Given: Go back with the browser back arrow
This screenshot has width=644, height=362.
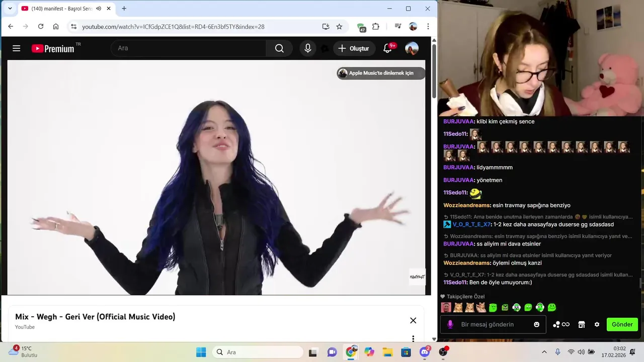Looking at the screenshot, I should [x=11, y=27].
